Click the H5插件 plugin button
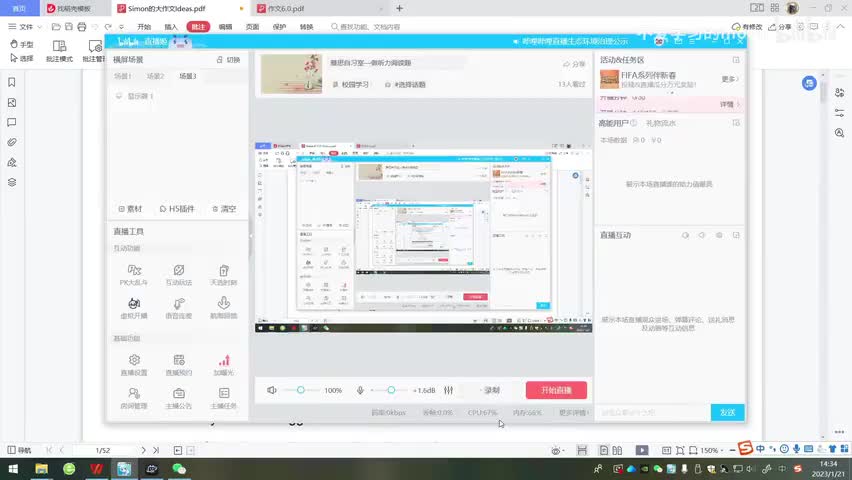852x480 pixels. tap(177, 209)
